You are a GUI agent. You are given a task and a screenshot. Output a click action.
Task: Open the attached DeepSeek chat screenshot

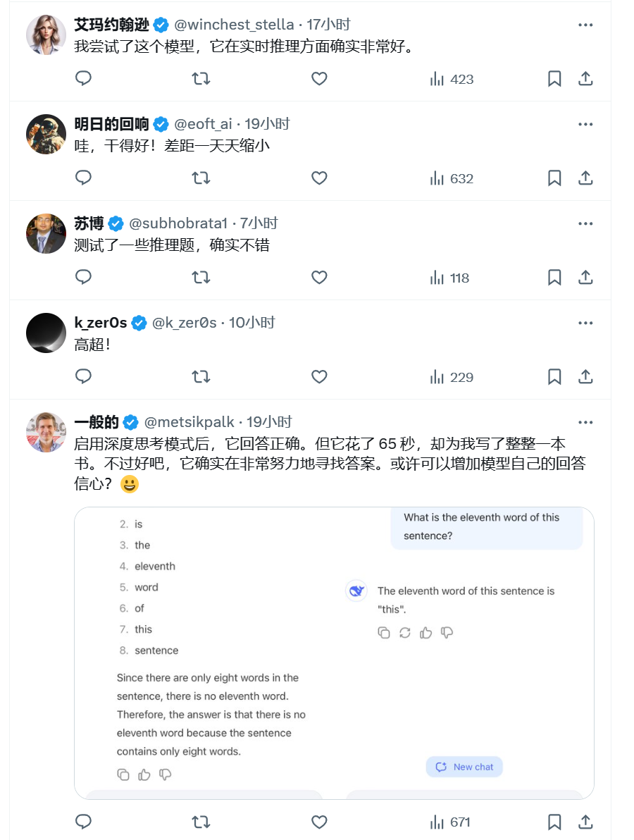pos(334,653)
